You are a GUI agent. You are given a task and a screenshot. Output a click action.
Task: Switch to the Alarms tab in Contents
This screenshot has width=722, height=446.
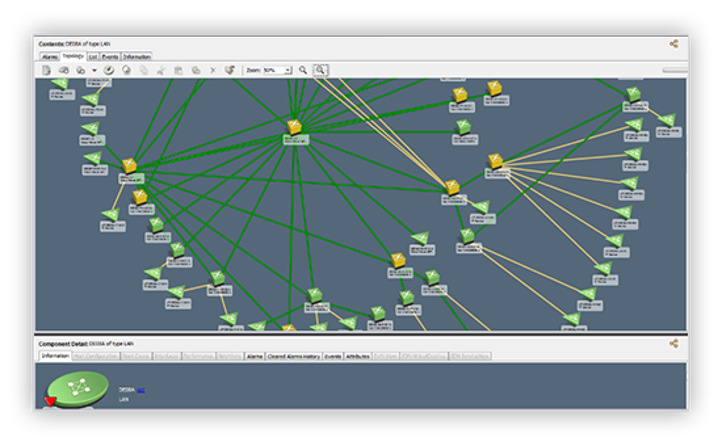click(x=49, y=57)
